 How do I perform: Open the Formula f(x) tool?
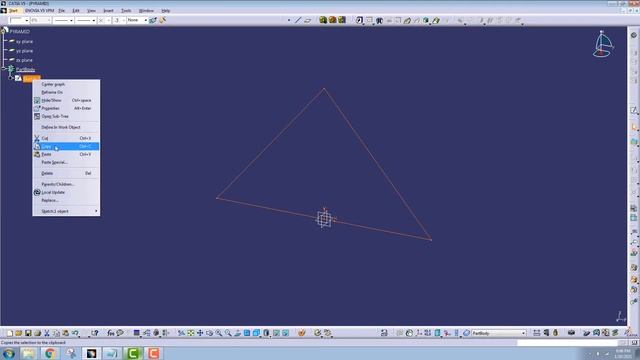[x=111, y=333]
